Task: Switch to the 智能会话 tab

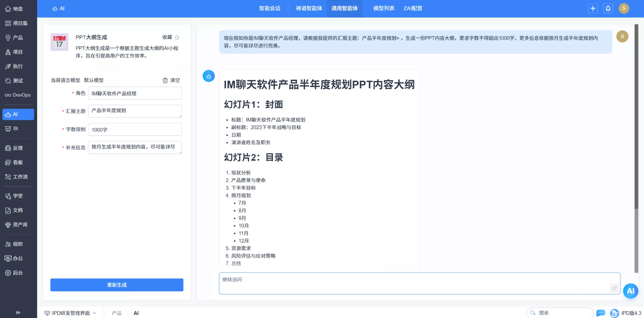Action: pos(270,8)
